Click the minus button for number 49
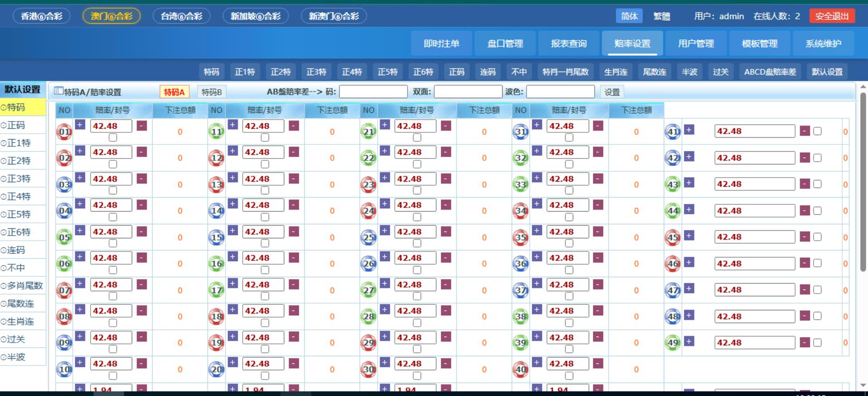The image size is (868, 396). pyautogui.click(x=805, y=343)
